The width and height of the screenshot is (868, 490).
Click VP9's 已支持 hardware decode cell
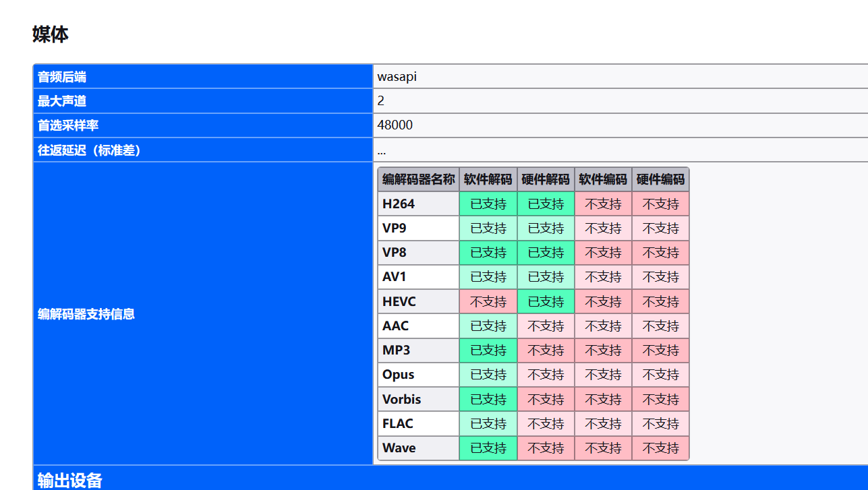(546, 228)
